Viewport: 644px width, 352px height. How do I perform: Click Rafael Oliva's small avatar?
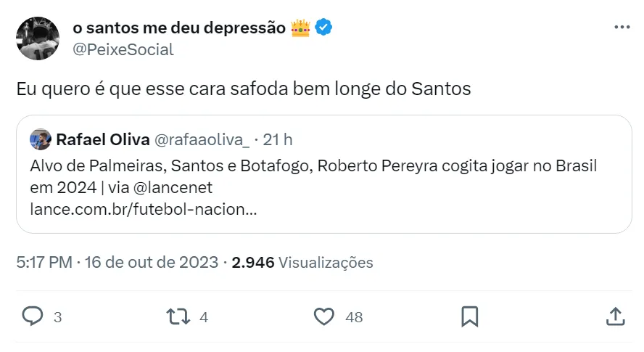pos(41,139)
